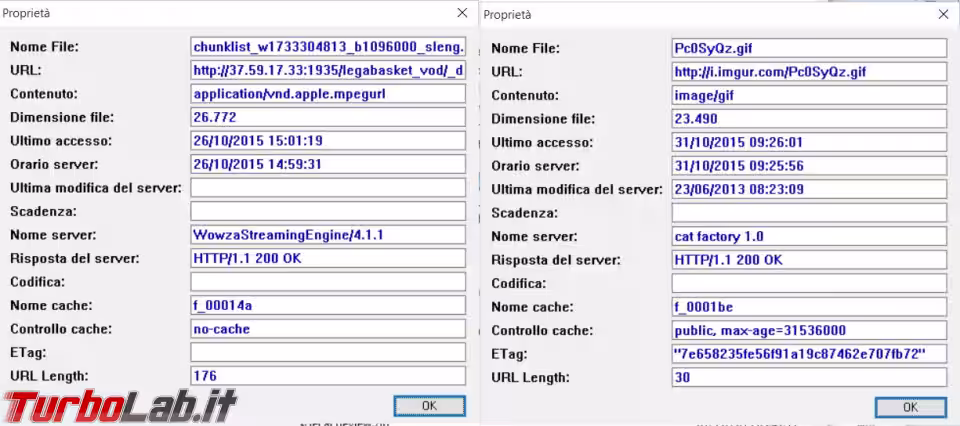
Task: Click the public, max-age=31536000 field
Action: tap(809, 331)
